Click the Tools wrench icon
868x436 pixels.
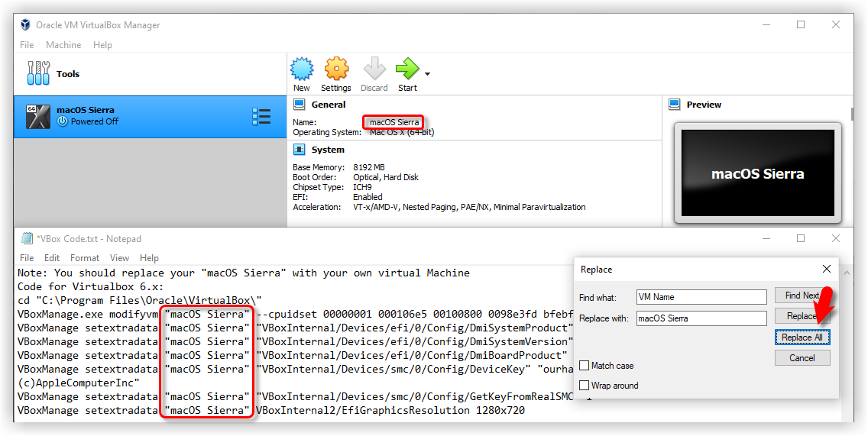pos(38,73)
